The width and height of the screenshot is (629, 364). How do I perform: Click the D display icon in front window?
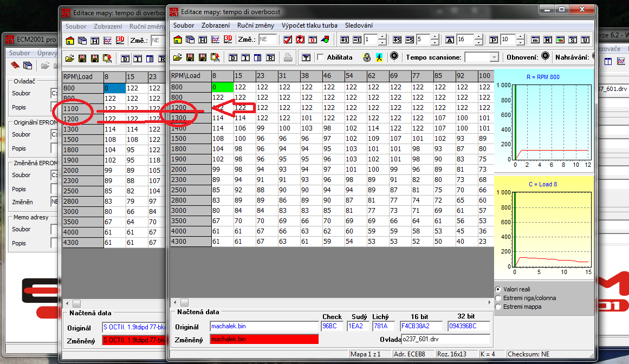click(x=233, y=58)
